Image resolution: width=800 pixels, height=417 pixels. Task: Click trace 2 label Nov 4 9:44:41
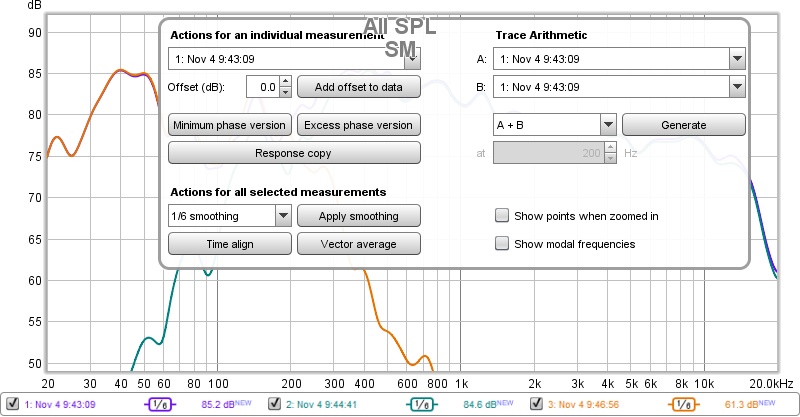321,405
